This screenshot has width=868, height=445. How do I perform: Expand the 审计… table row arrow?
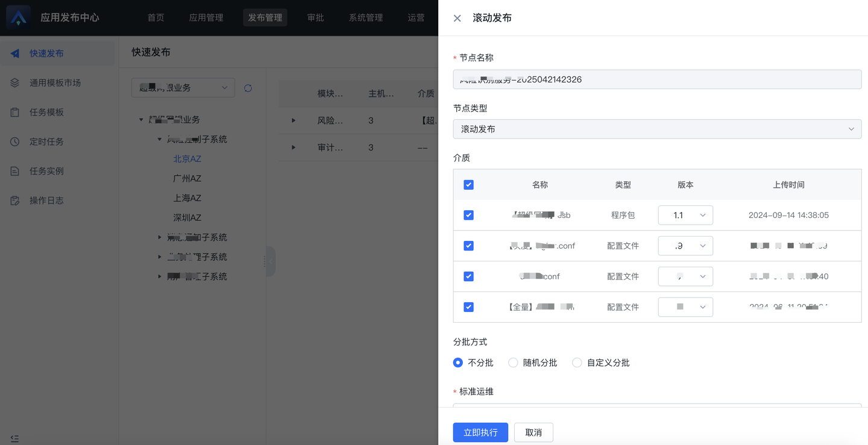coord(294,148)
